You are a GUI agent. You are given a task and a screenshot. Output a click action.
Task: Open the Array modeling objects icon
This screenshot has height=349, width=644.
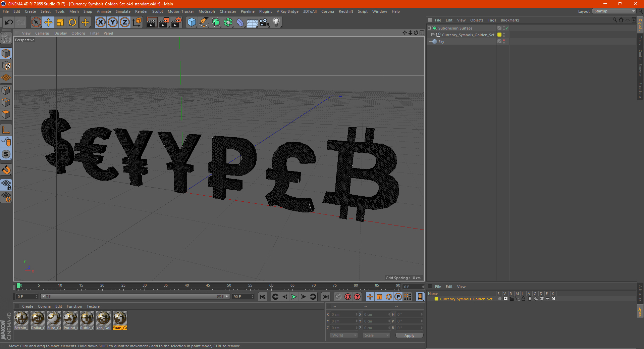point(228,22)
